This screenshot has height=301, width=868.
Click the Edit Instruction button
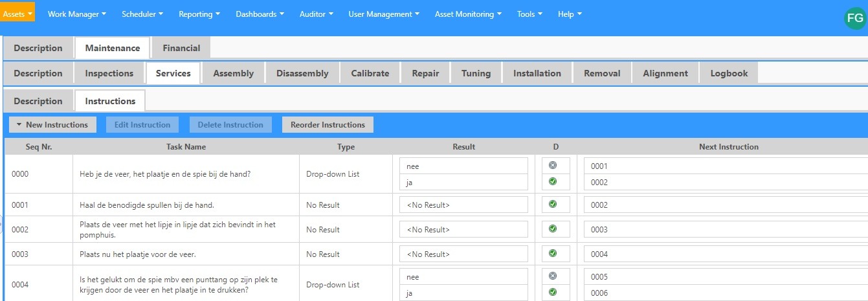point(142,125)
